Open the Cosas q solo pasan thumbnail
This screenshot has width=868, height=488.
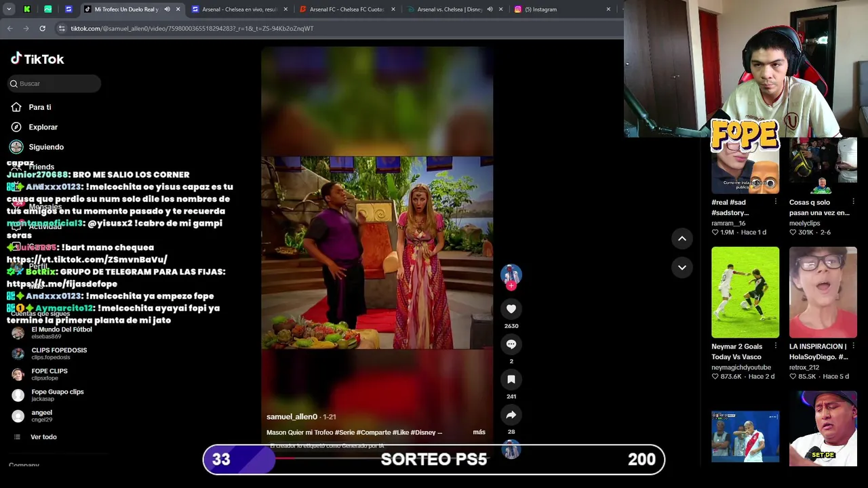pos(823,166)
